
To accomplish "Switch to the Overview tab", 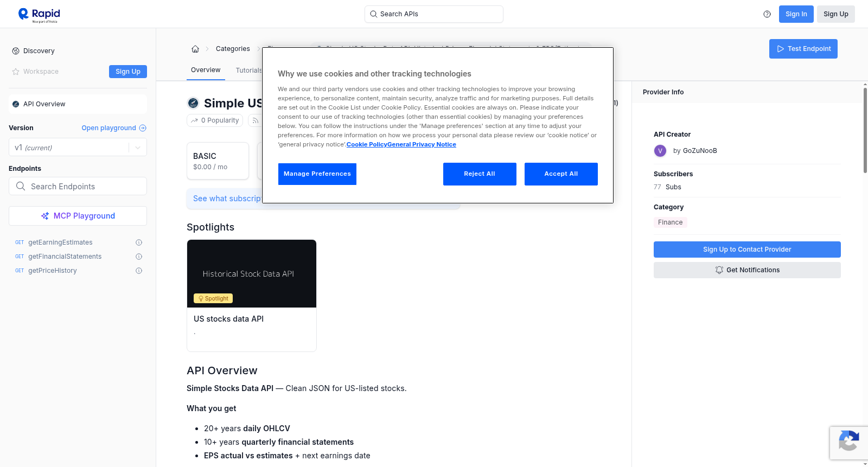I will pyautogui.click(x=206, y=70).
